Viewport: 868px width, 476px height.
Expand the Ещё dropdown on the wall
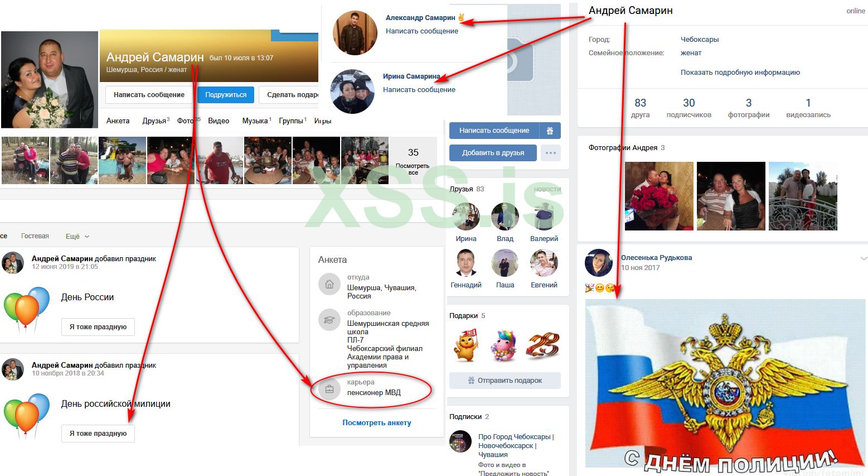click(x=77, y=236)
